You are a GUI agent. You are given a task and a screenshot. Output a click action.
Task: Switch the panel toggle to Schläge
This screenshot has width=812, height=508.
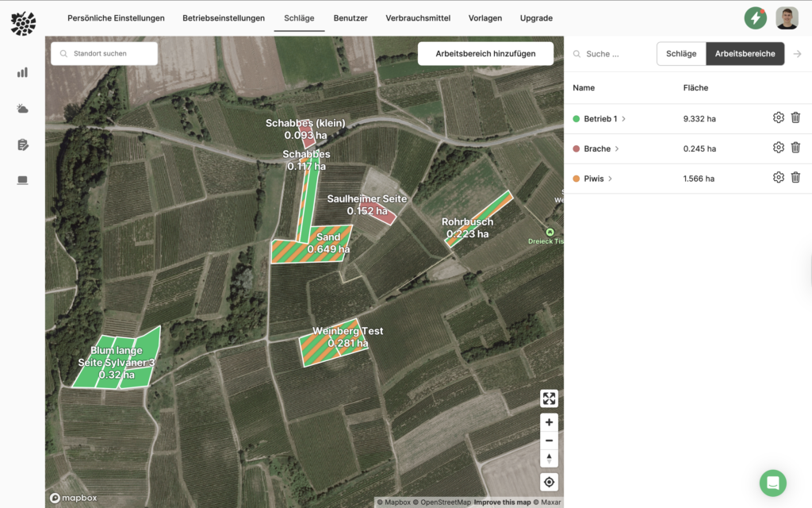(681, 54)
